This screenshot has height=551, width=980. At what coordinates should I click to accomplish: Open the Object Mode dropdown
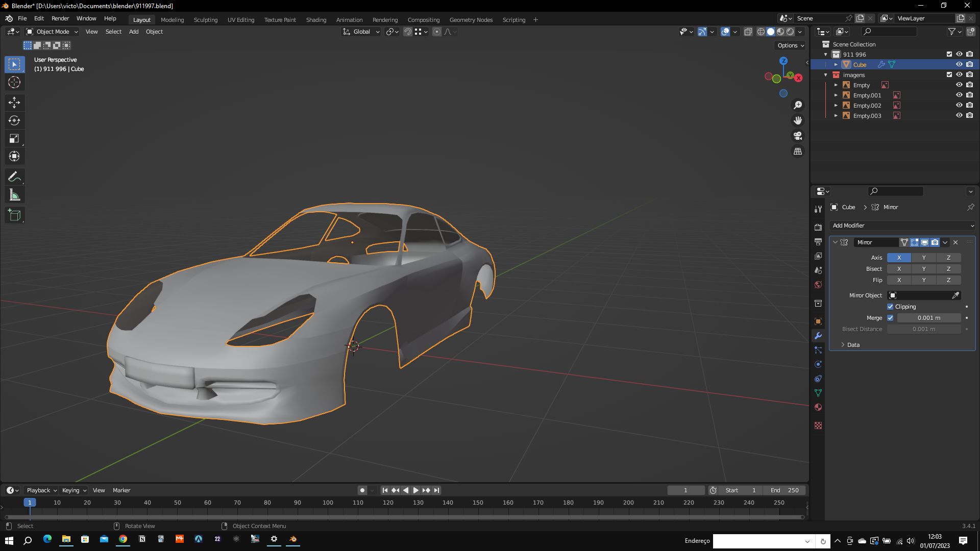coord(52,32)
